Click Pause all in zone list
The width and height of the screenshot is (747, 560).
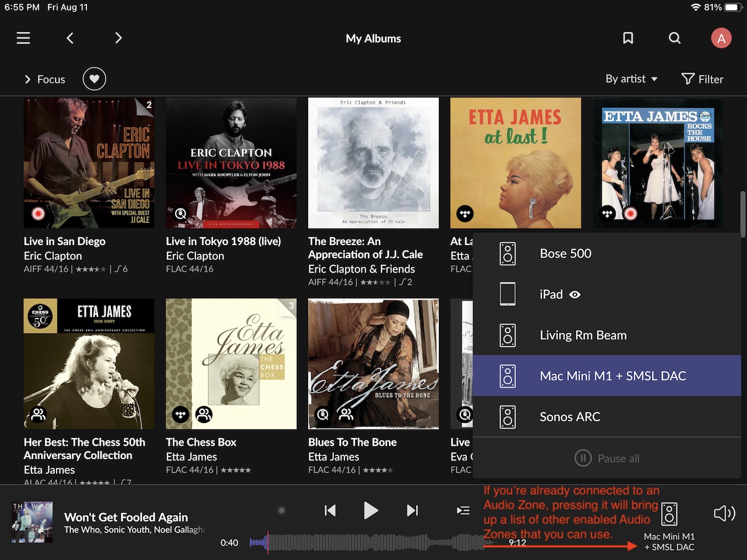(x=607, y=459)
